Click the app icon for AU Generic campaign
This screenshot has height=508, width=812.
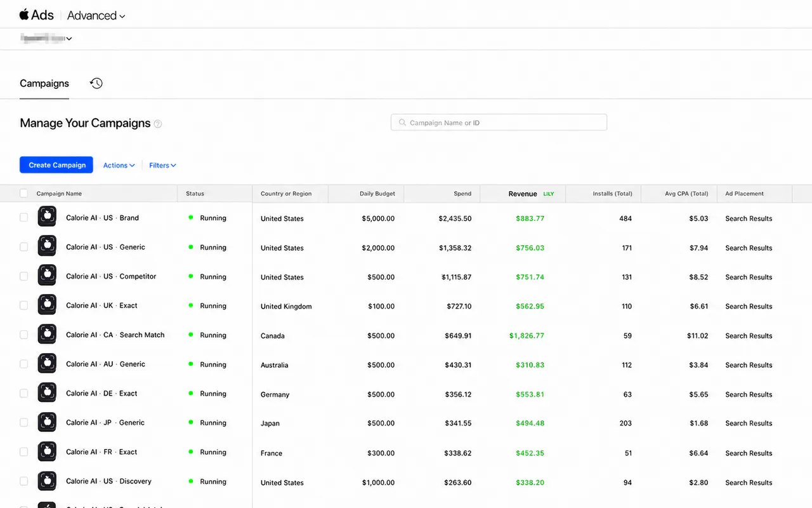(x=47, y=363)
